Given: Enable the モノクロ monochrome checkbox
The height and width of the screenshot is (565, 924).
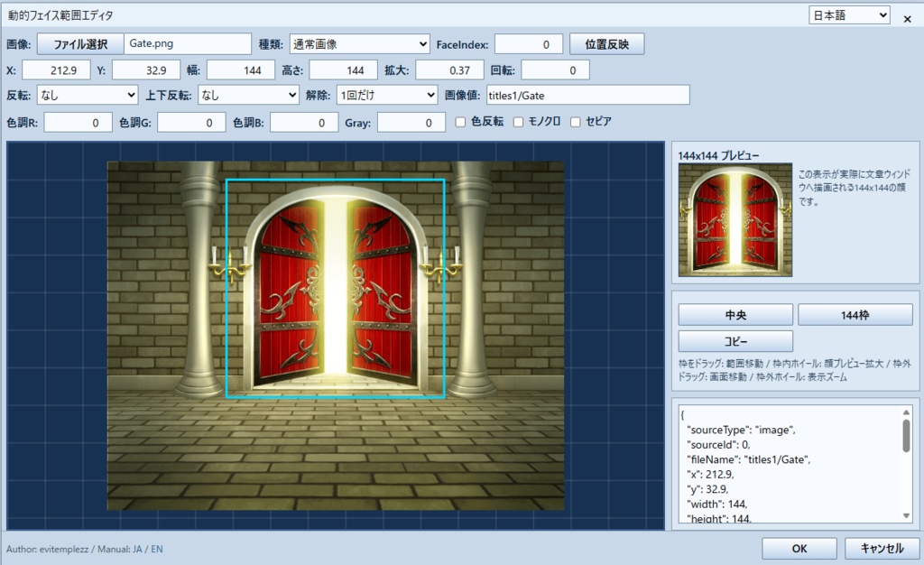Looking at the screenshot, I should [519, 122].
